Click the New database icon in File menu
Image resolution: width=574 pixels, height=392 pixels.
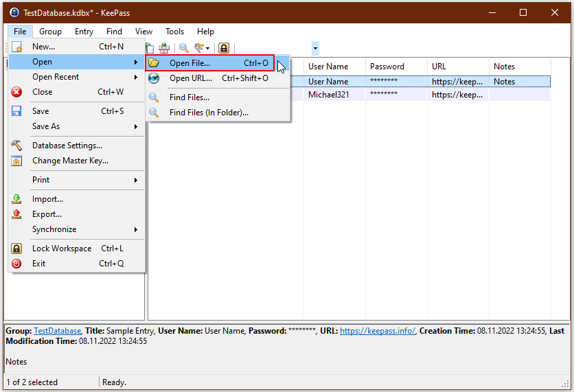tap(16, 47)
